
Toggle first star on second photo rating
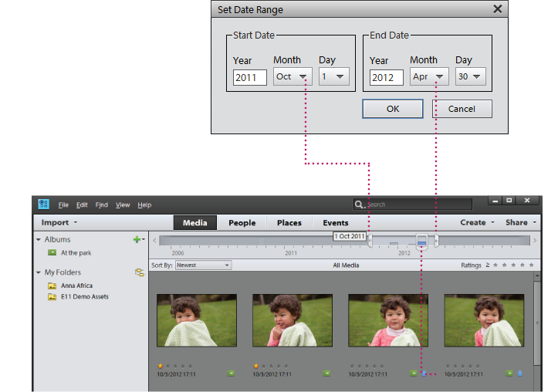tap(256, 366)
